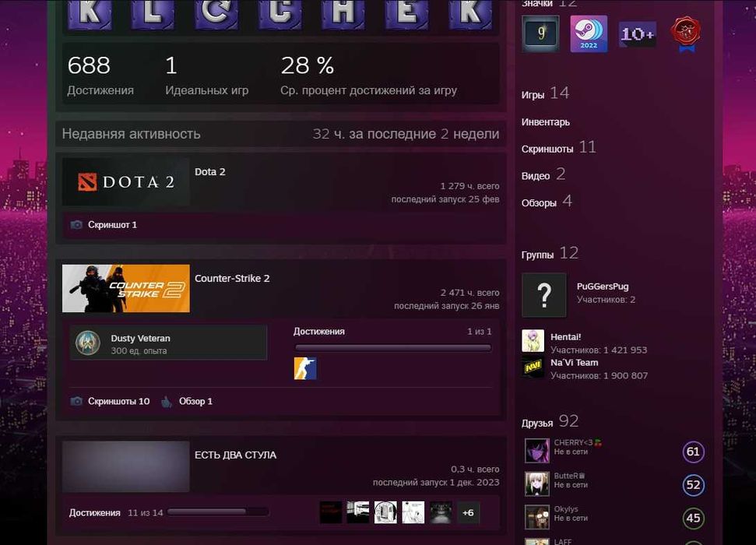Click camera icon beside Скриншоты 10
The height and width of the screenshot is (545, 756).
76,401
